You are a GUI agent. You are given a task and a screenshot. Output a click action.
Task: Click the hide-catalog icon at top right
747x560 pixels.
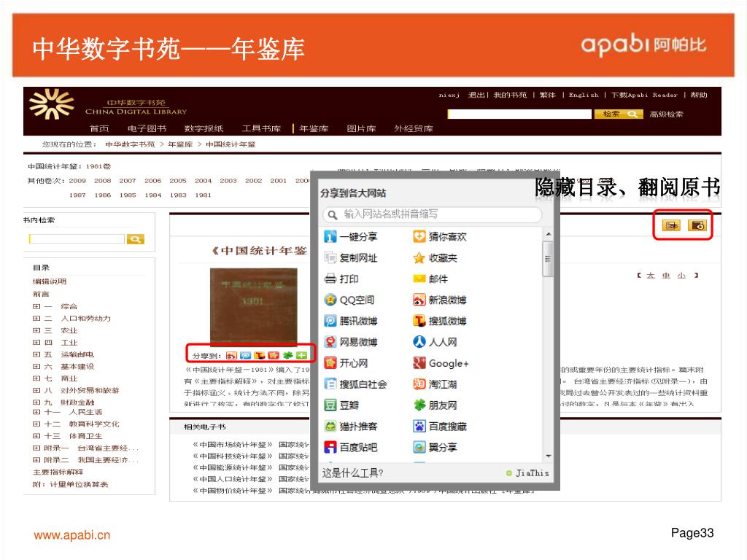671,225
